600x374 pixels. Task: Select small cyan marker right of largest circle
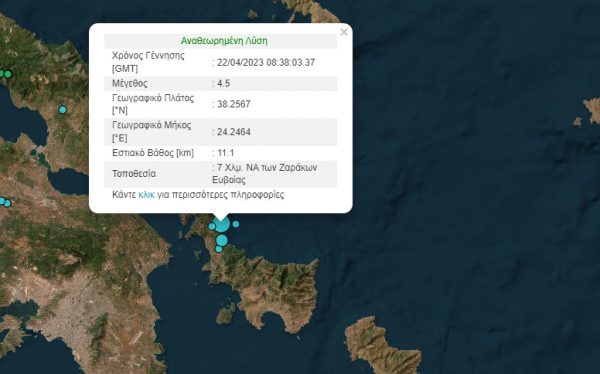point(236,224)
